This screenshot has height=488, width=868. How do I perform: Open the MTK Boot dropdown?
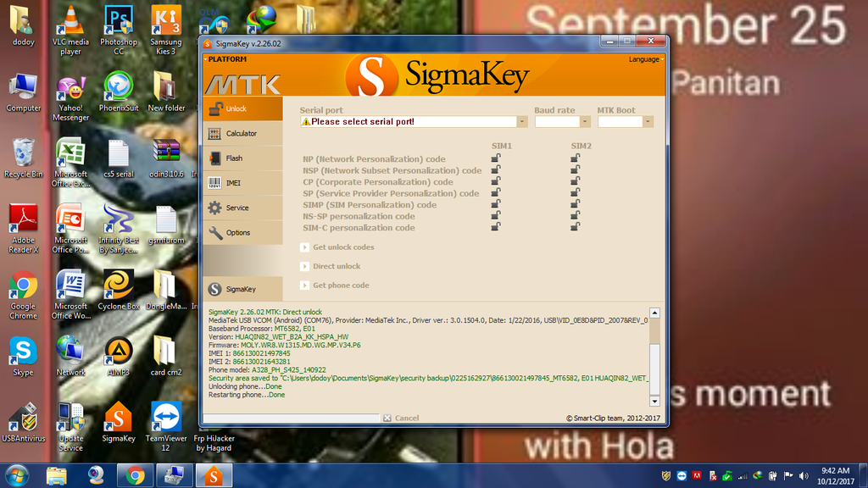pyautogui.click(x=625, y=121)
